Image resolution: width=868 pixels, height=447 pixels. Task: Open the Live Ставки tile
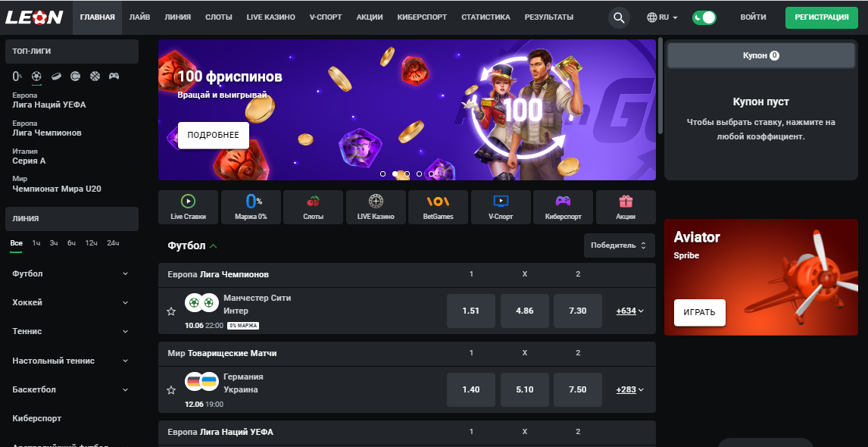[x=188, y=207]
